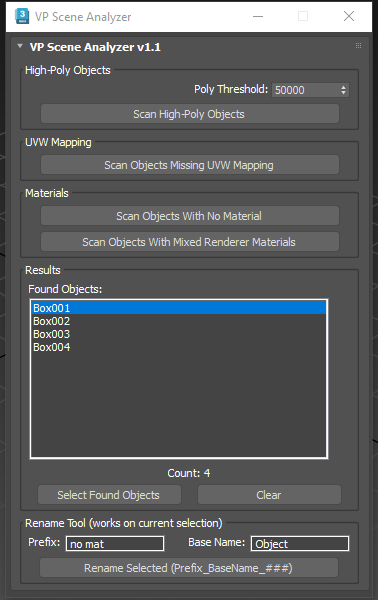
Task: Choose Box004 in the list
Action: [179, 347]
